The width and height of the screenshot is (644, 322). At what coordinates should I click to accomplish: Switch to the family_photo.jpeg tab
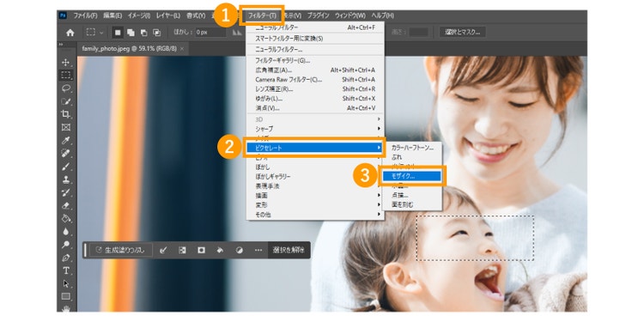(129, 48)
